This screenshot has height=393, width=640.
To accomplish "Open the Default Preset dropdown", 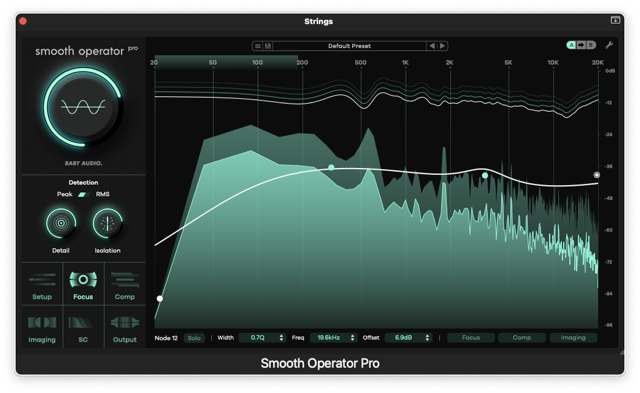I will coord(349,46).
